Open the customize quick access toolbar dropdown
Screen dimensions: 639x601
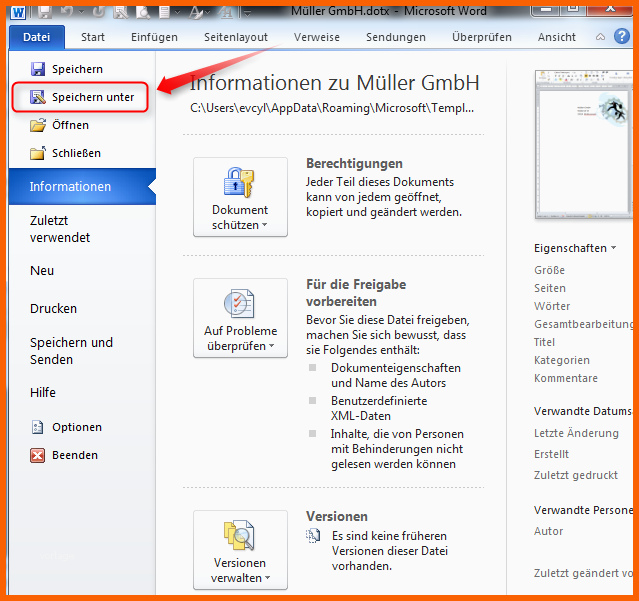(247, 13)
